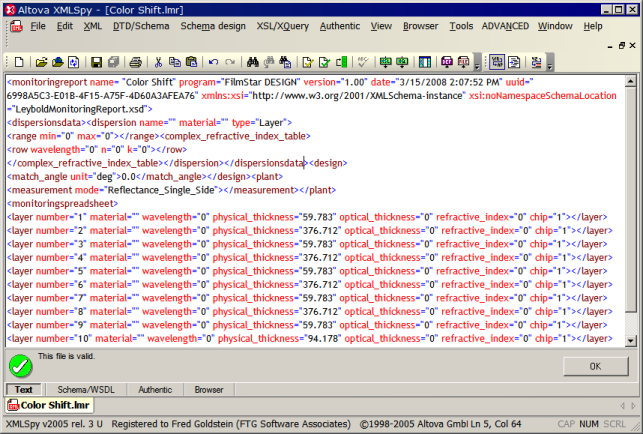The image size is (643, 434).
Task: Click the blue table layout icon
Action: click(425, 62)
